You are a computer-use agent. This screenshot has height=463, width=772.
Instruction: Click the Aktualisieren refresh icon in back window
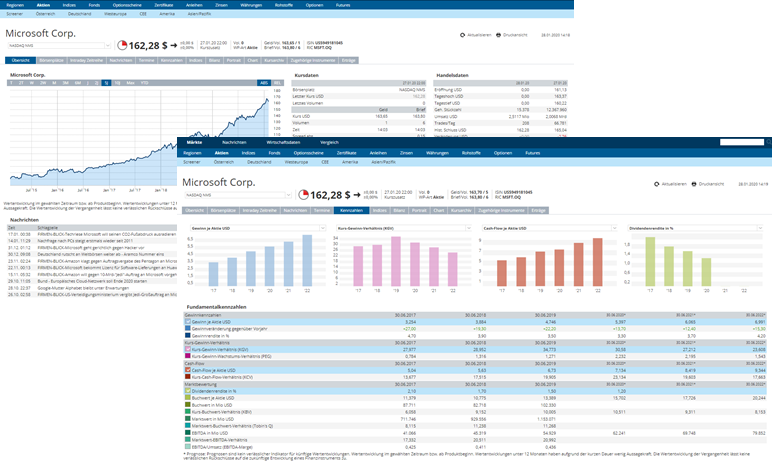pos(462,35)
